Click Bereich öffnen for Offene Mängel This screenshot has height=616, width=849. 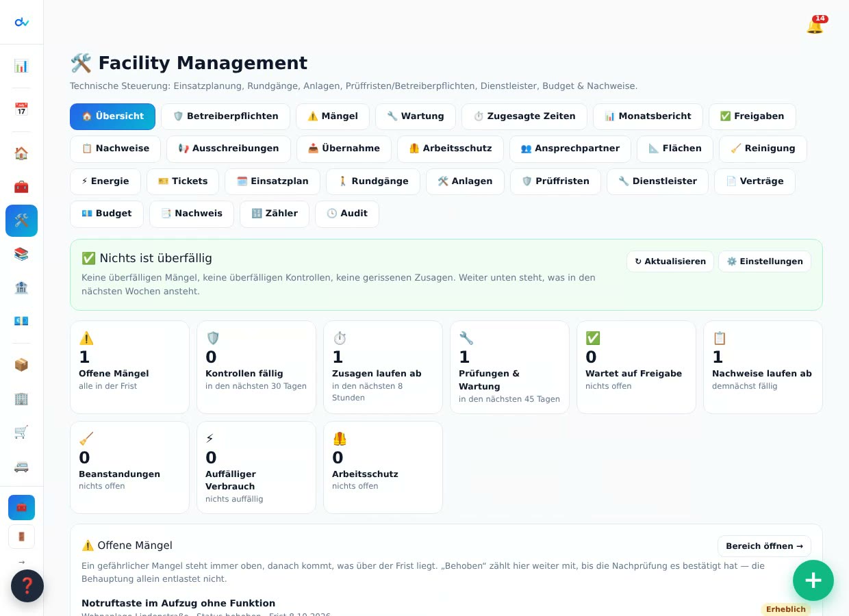tap(764, 546)
